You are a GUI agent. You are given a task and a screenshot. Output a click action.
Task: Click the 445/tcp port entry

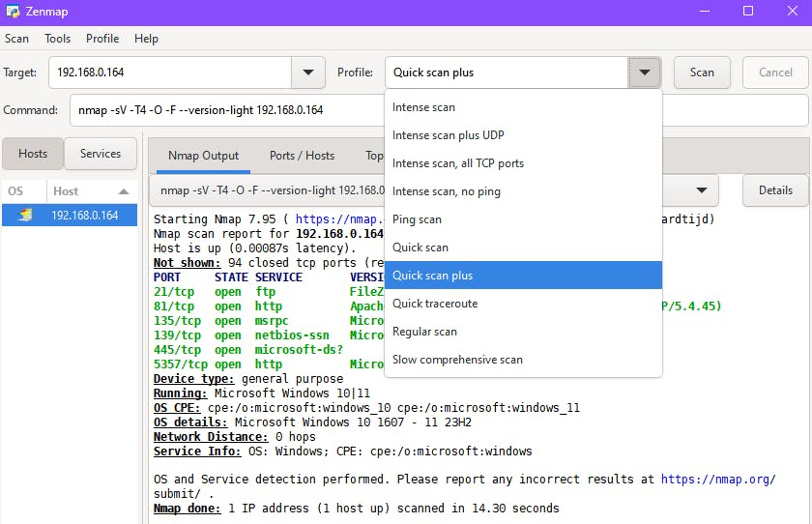coord(177,350)
